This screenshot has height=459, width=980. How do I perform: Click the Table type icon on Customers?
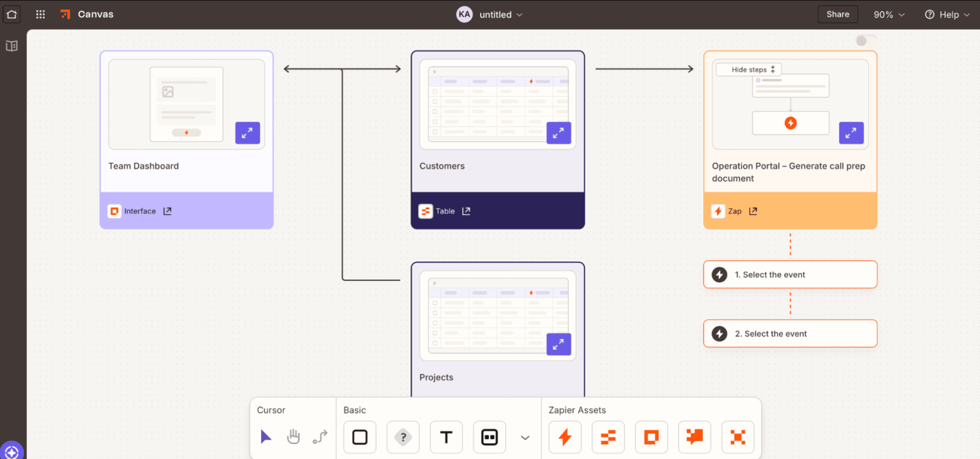pyautogui.click(x=425, y=211)
